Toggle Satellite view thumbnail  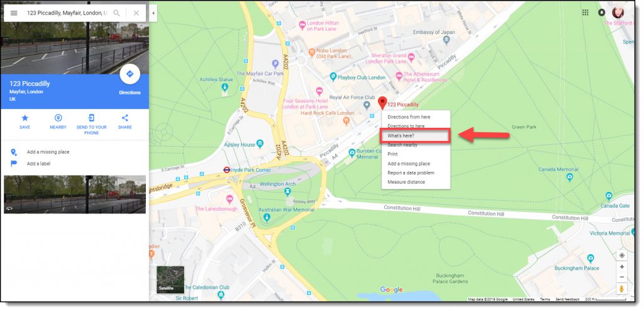170,280
